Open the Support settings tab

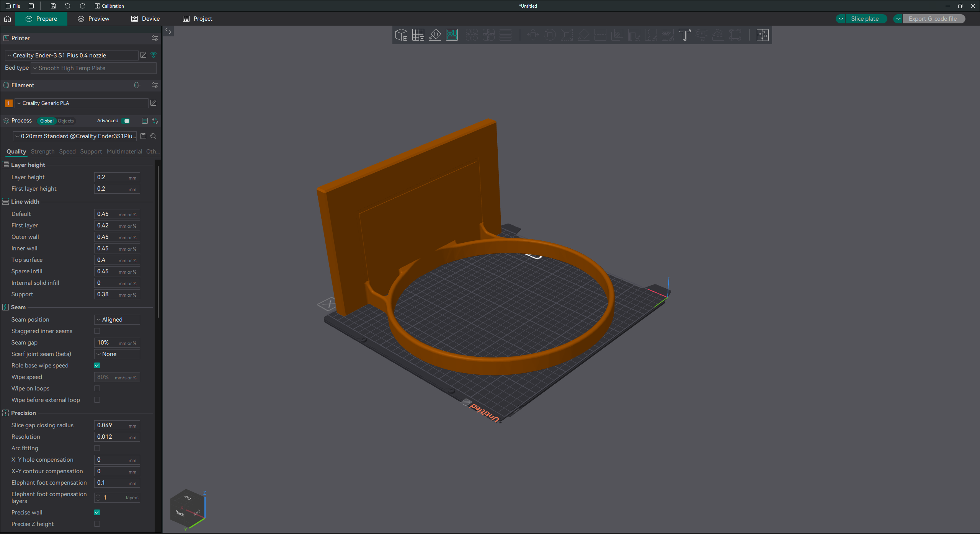tap(91, 152)
